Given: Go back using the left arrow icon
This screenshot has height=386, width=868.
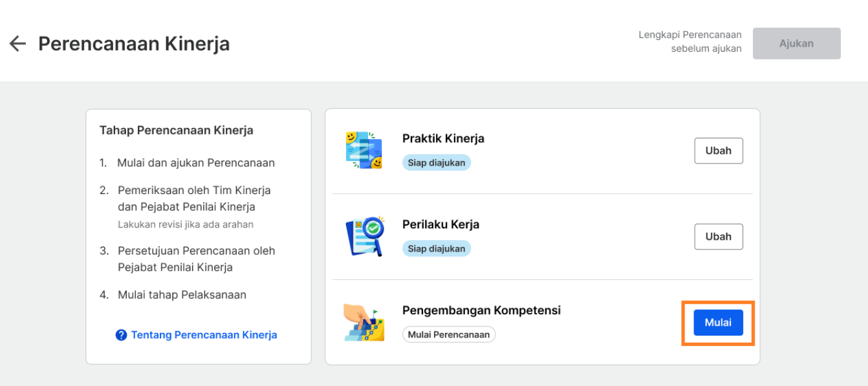Looking at the screenshot, I should click(17, 44).
